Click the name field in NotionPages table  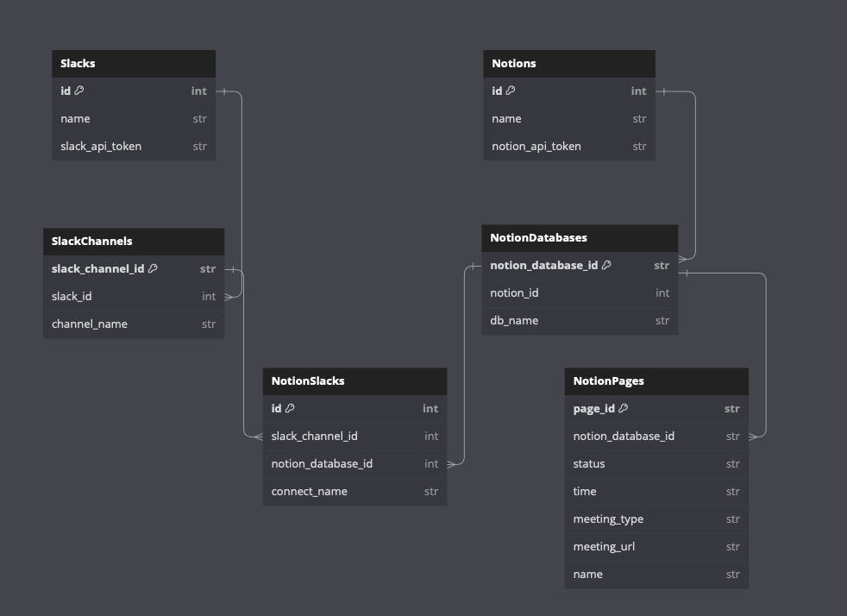point(656,575)
